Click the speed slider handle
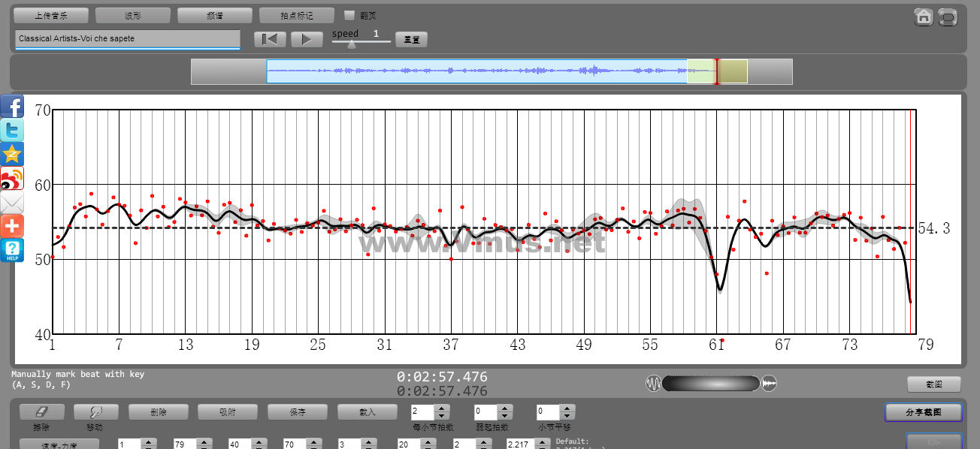Image resolution: width=980 pixels, height=449 pixels. [351, 44]
